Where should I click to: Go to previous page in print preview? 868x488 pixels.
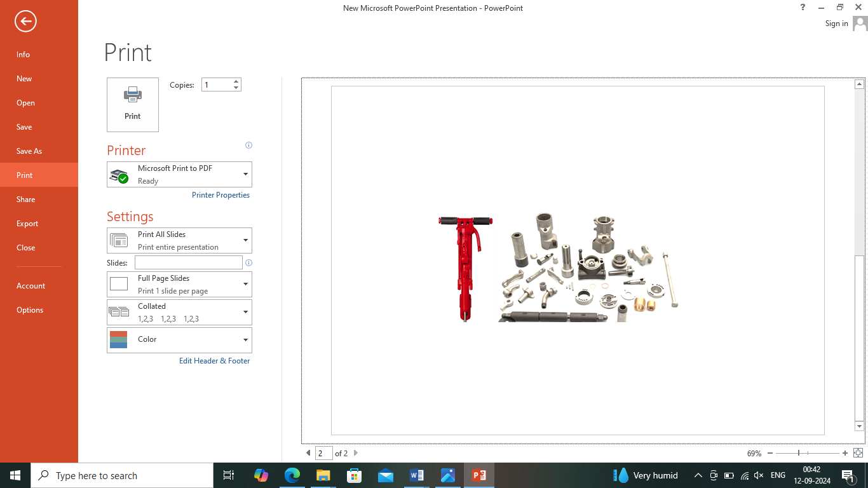[308, 453]
